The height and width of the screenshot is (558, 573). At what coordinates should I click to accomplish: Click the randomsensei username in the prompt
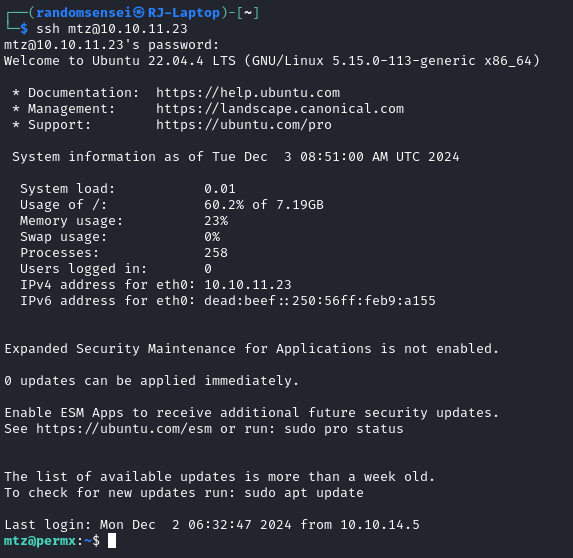[84, 13]
